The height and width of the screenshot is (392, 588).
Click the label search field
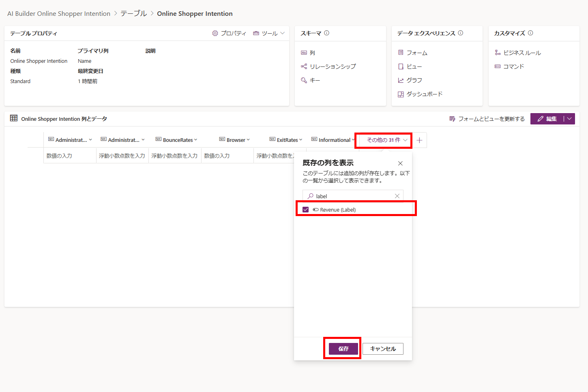click(x=353, y=196)
